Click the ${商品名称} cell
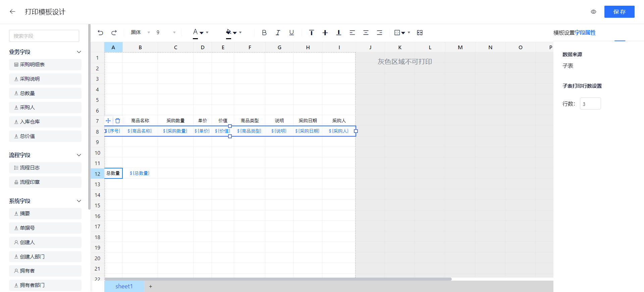The height and width of the screenshot is (292, 644). point(140,131)
